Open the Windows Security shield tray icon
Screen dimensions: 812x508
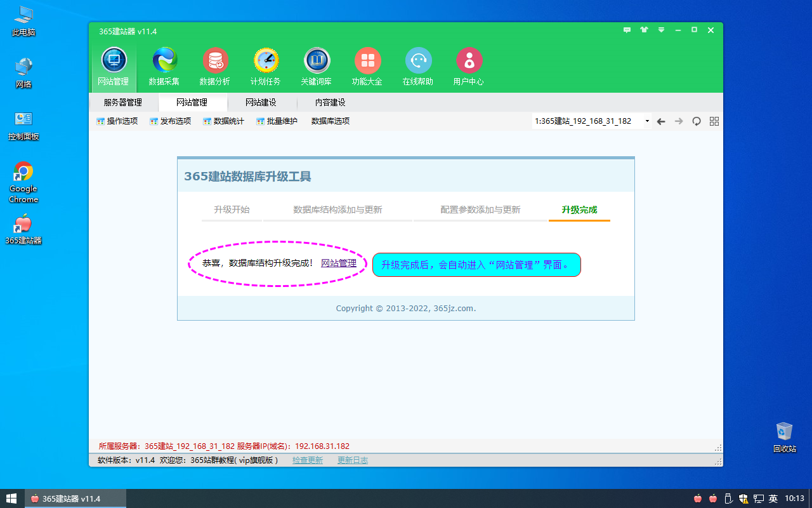click(x=743, y=498)
